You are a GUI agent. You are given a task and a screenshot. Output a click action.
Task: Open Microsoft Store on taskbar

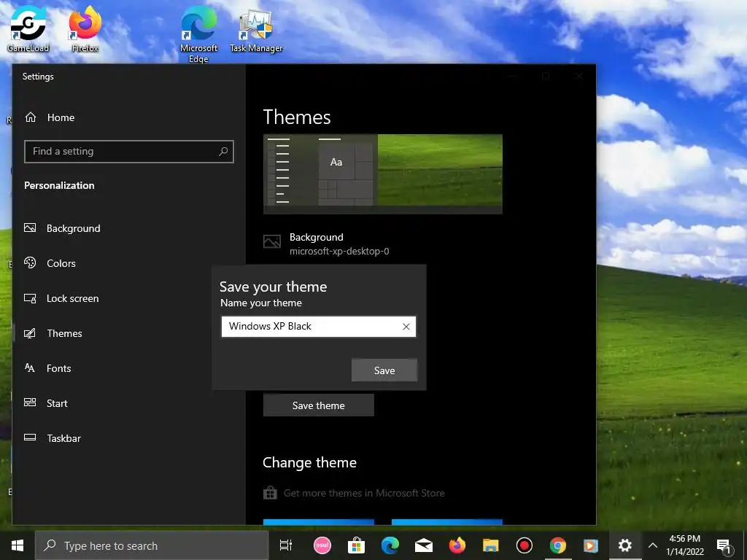click(356, 545)
